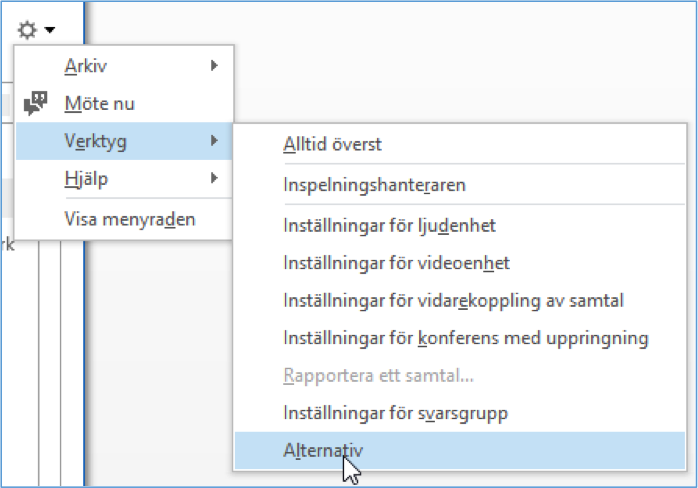This screenshot has height=488, width=698.
Task: Expand the arrow next to Verktyg
Action: pos(214,141)
